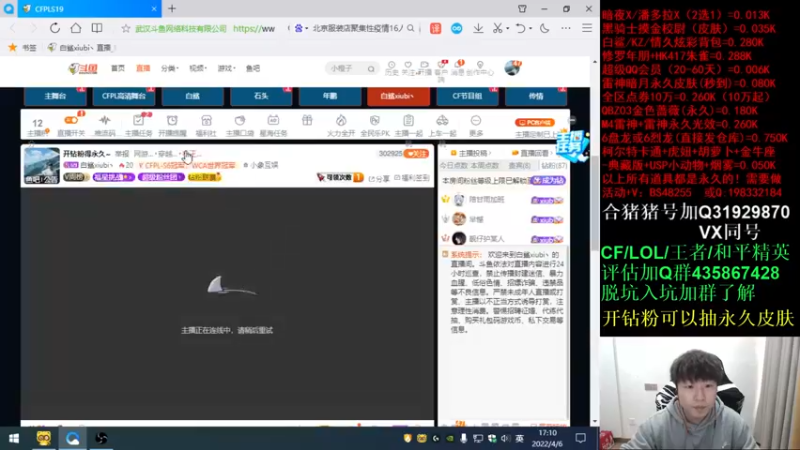Open the browser hamburger menu

tap(587, 29)
